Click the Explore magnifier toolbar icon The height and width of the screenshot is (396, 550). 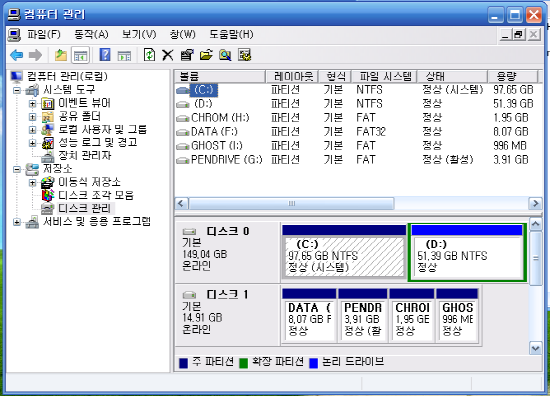[x=225, y=55]
